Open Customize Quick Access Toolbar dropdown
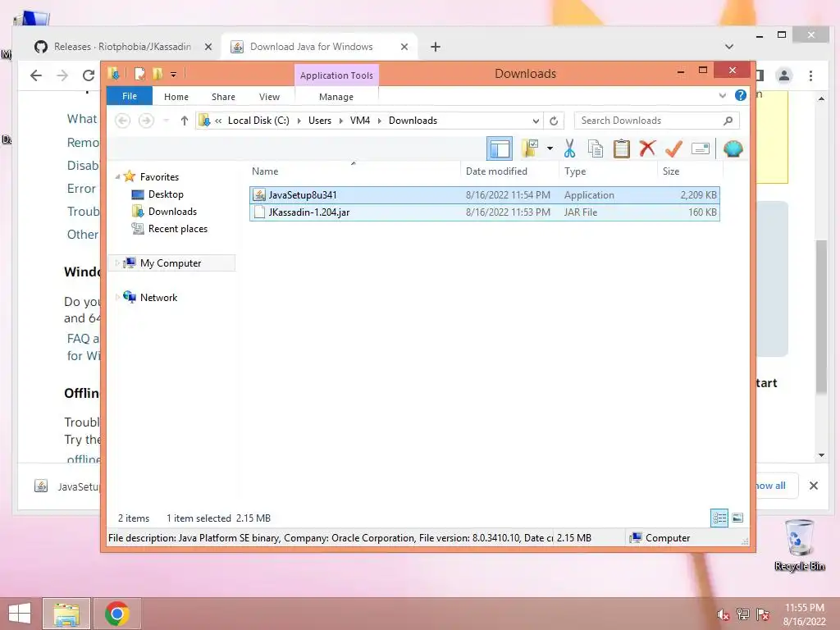 tap(174, 74)
